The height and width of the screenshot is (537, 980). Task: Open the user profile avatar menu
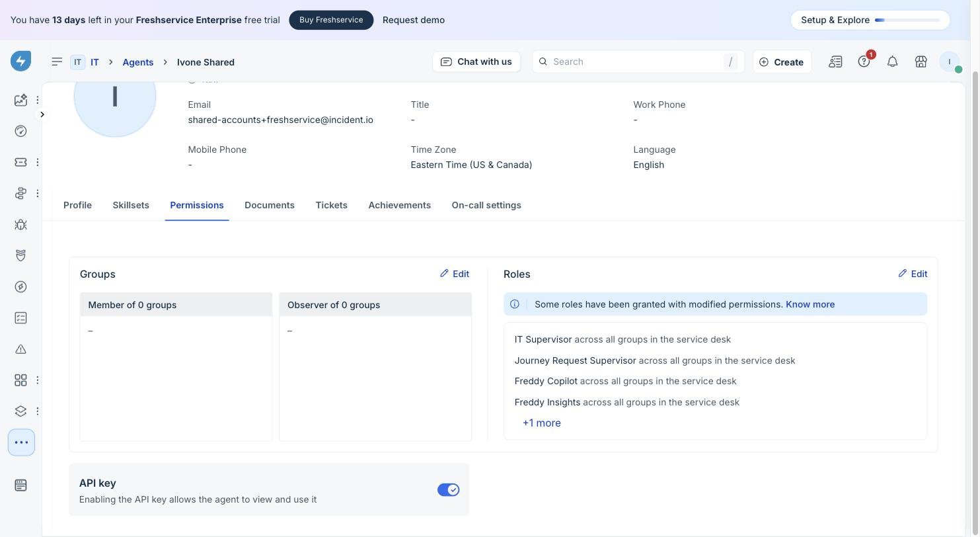(950, 62)
